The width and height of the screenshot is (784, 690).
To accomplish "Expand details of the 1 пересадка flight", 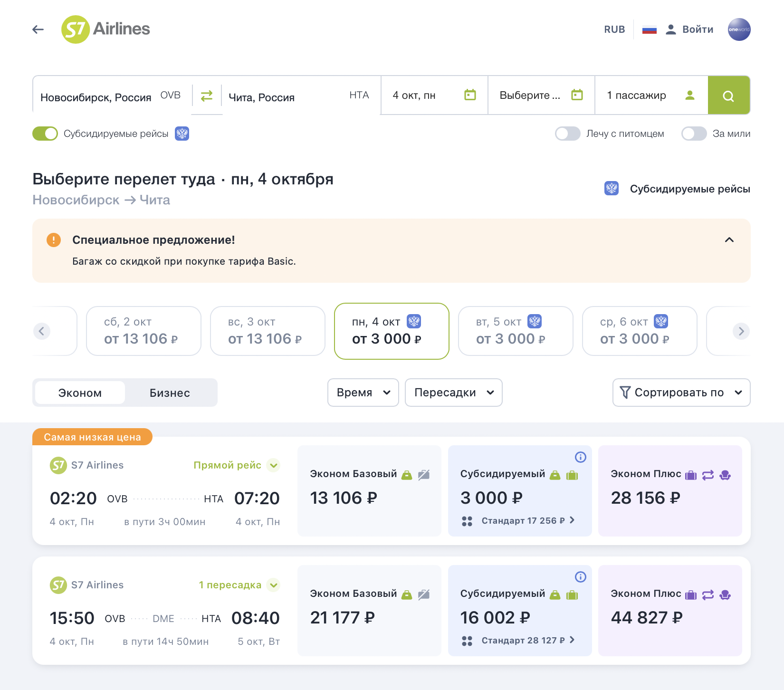I will tap(273, 585).
